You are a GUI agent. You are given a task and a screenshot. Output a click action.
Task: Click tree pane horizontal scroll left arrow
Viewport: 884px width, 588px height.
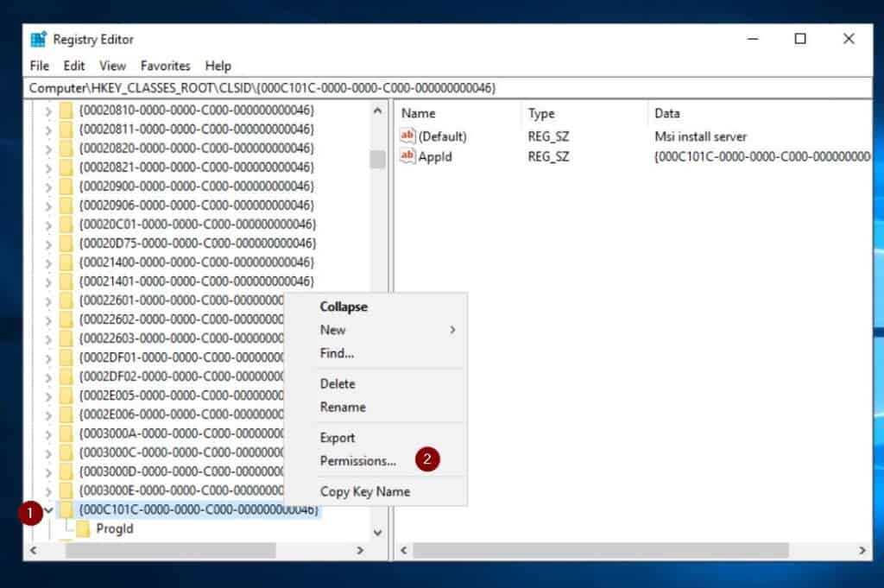coord(34,550)
